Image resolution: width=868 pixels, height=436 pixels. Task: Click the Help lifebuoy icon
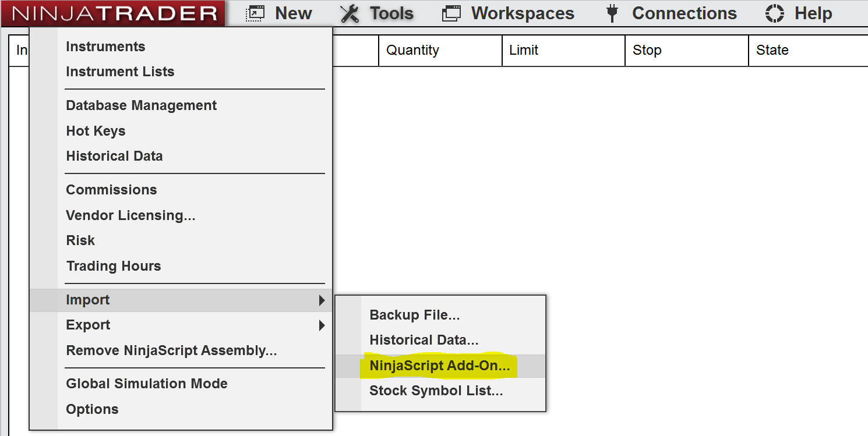[x=774, y=13]
